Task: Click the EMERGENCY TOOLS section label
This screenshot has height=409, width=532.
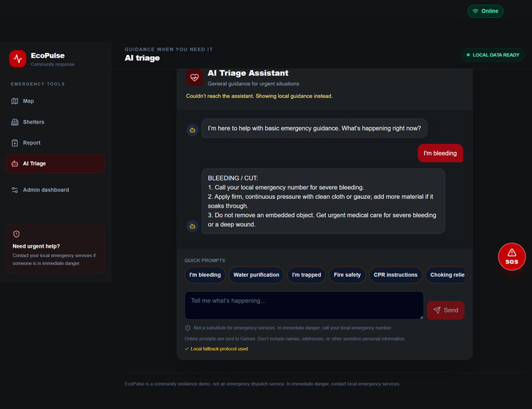Action: tap(38, 84)
